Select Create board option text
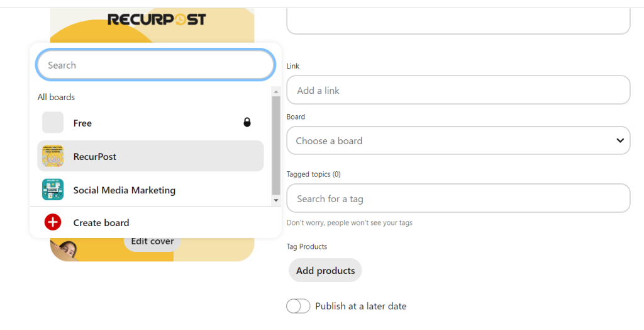 click(101, 222)
